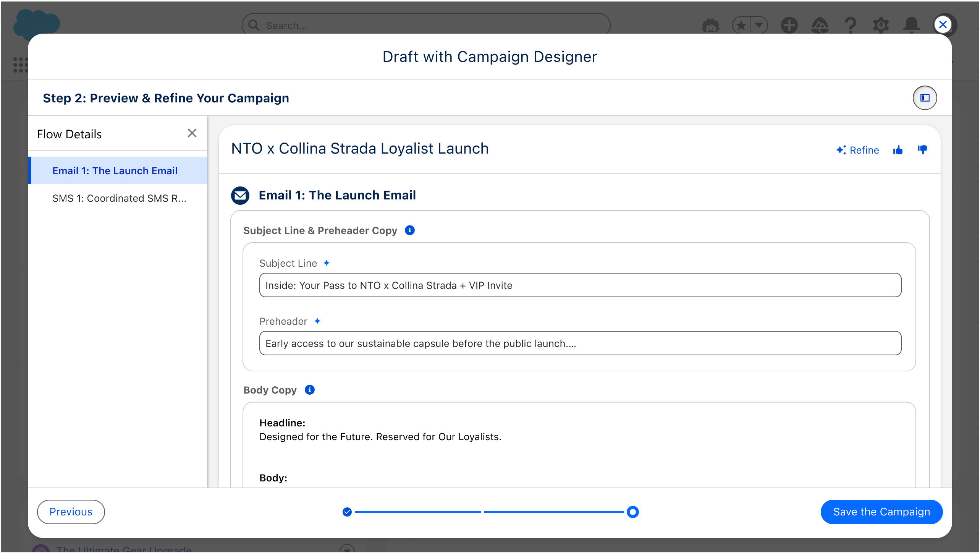The image size is (980, 554).
Task: Click the thumbs up feedback icon
Action: click(x=898, y=150)
